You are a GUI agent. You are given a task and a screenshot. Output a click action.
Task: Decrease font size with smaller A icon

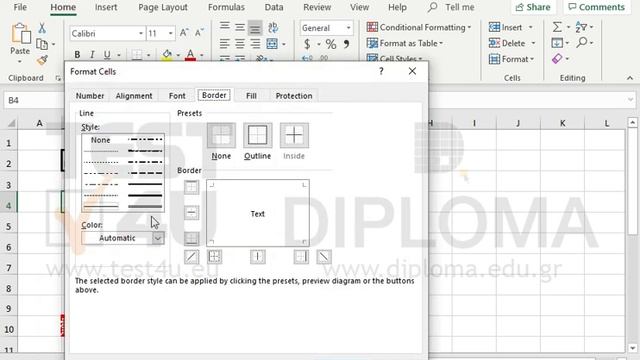(199, 33)
